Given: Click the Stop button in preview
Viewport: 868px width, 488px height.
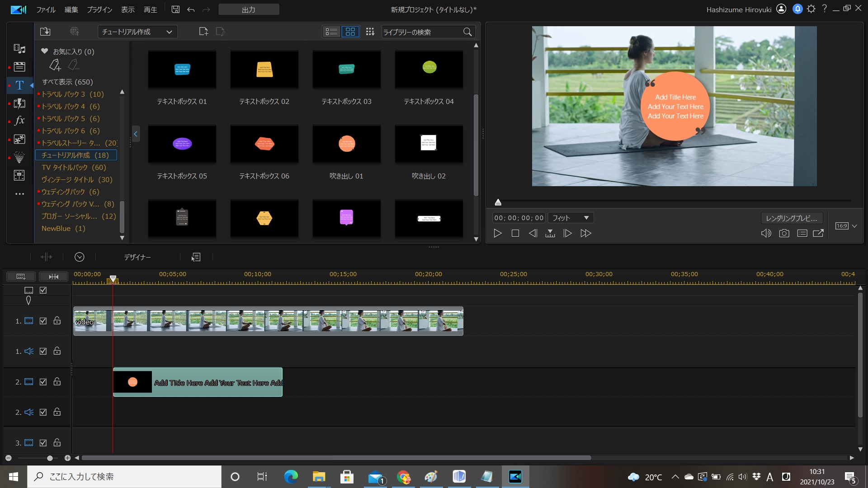Looking at the screenshot, I should click(515, 233).
